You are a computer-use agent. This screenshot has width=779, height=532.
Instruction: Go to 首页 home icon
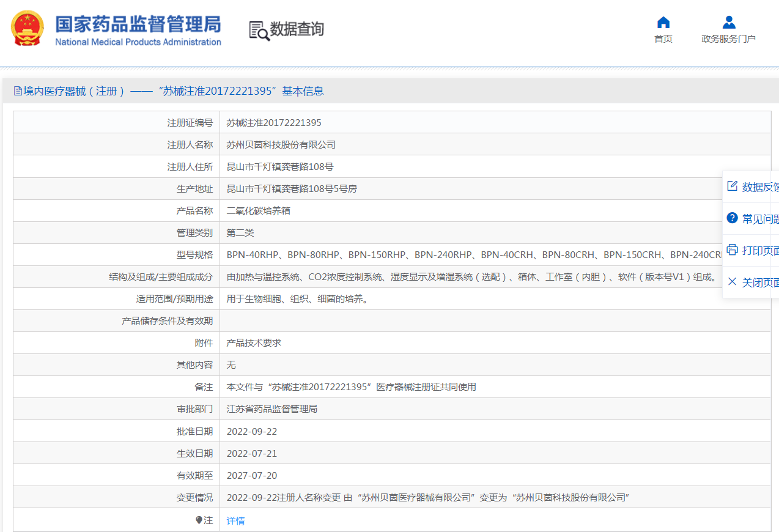click(663, 23)
